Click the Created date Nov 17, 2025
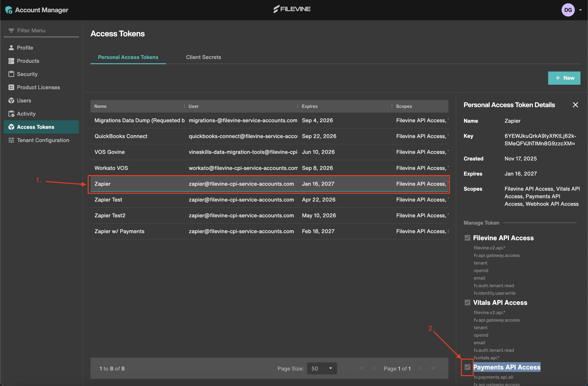Viewport: 588px width, 386px height. click(521, 159)
